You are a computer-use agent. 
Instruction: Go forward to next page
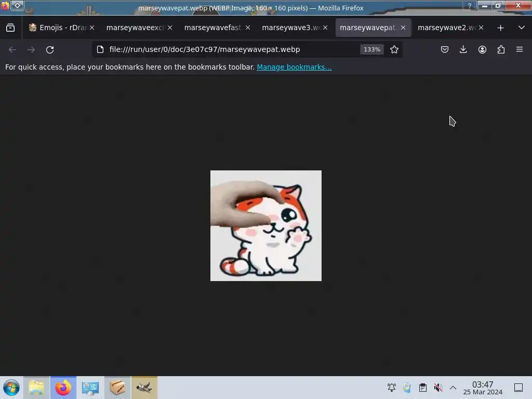click(31, 49)
